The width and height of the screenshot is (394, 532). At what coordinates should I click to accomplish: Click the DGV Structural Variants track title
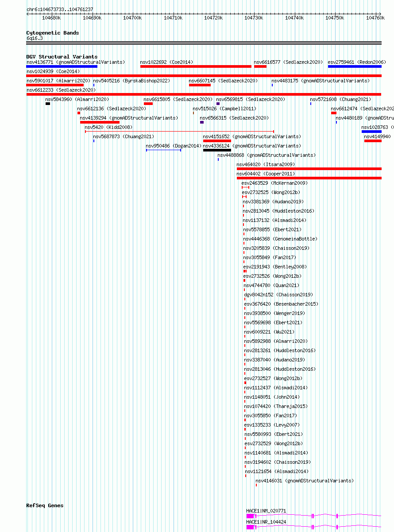point(62,57)
